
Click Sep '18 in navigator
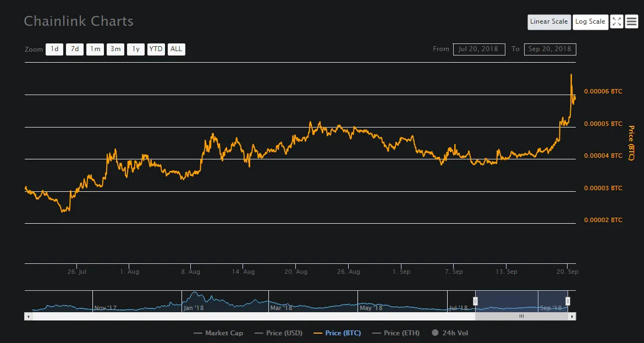tap(551, 308)
